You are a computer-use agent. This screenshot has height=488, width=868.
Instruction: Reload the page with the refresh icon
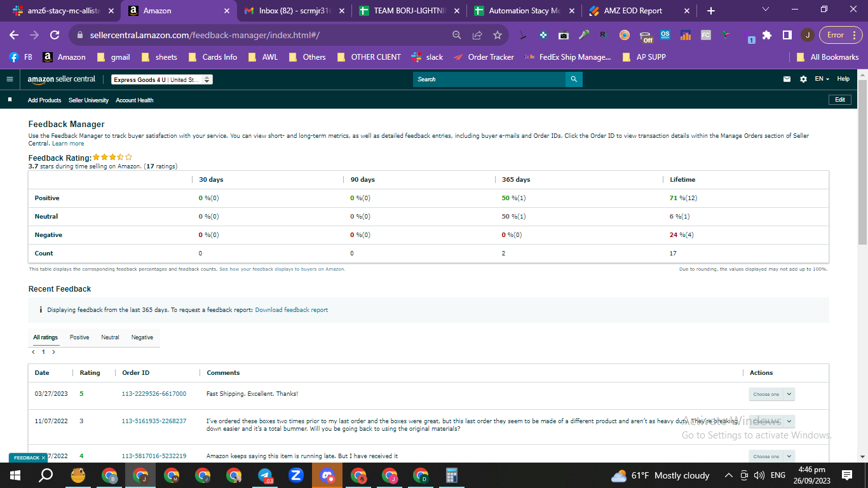click(55, 35)
